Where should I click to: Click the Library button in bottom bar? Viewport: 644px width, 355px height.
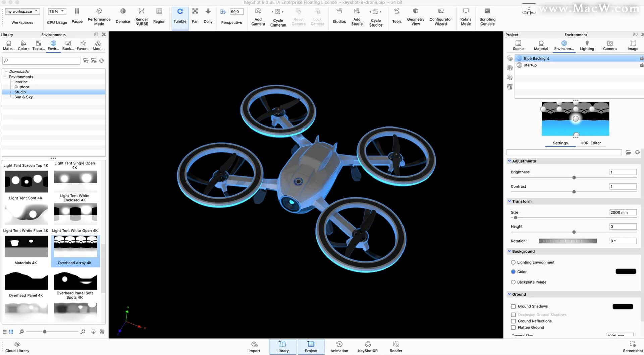(282, 347)
